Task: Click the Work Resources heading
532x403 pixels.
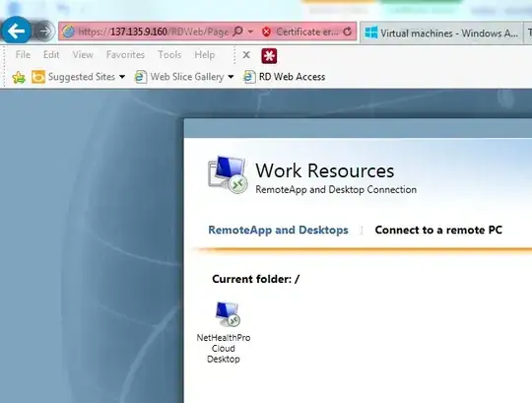Action: 325,170
